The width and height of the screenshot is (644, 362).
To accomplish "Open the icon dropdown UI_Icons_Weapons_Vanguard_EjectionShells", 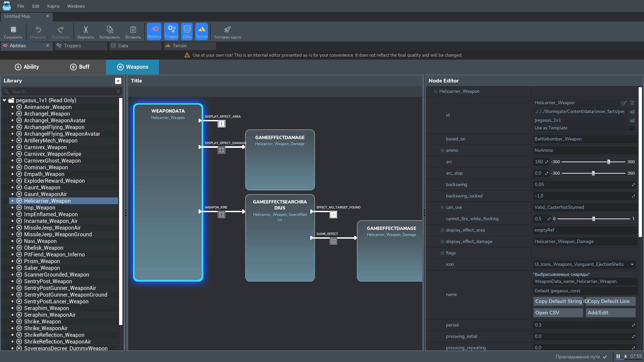I will pyautogui.click(x=632, y=264).
